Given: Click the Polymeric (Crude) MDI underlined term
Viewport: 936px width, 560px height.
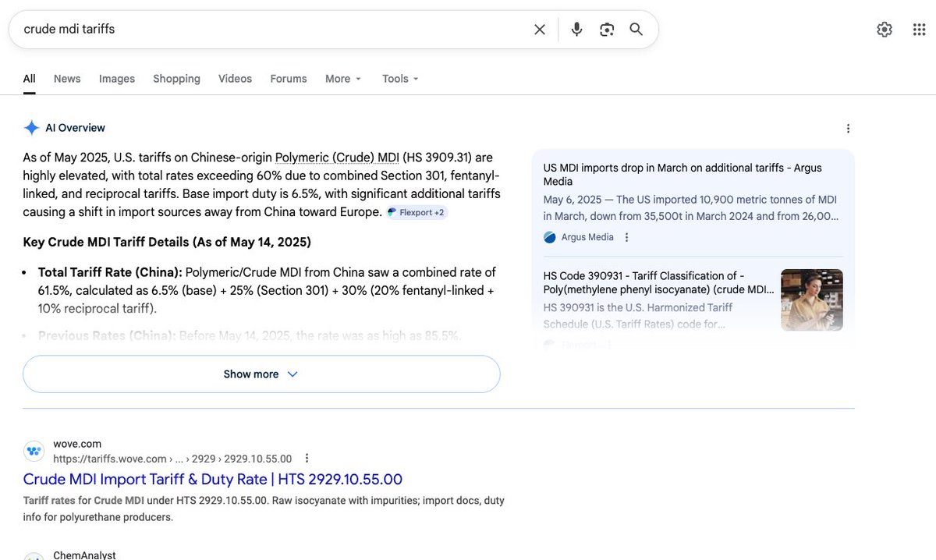Looking at the screenshot, I should point(336,158).
